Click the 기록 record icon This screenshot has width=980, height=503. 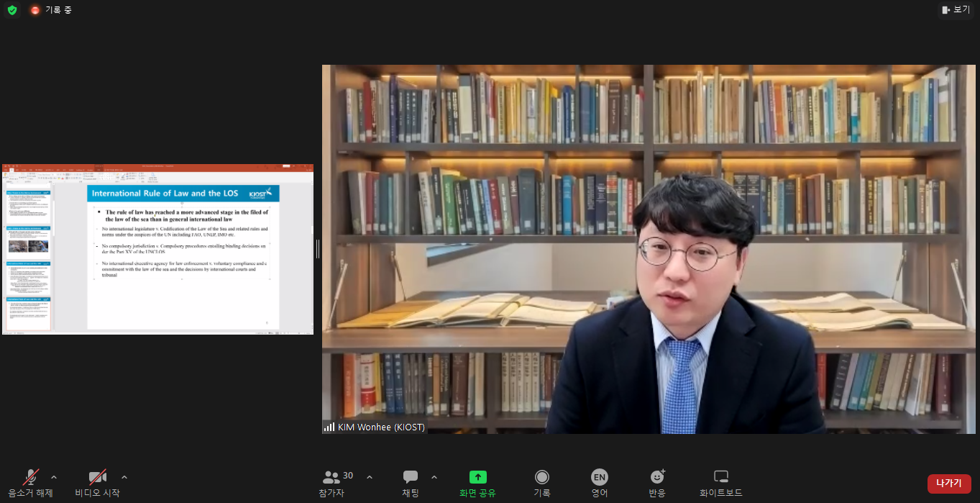[542, 483]
